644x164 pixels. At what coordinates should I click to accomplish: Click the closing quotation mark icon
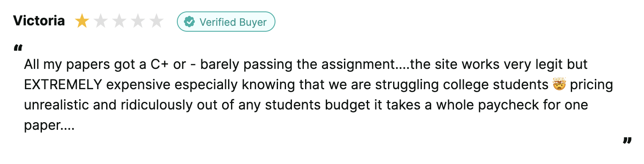pyautogui.click(x=627, y=141)
